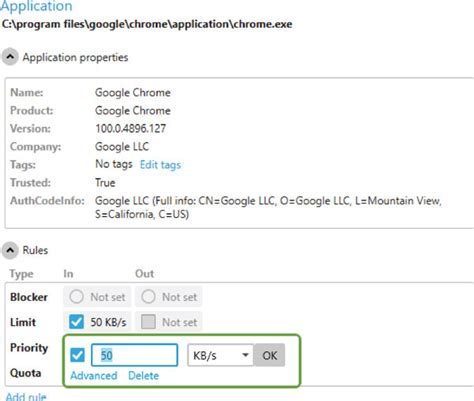Click the Trusted value True
The width and height of the screenshot is (474, 401).
point(105,183)
